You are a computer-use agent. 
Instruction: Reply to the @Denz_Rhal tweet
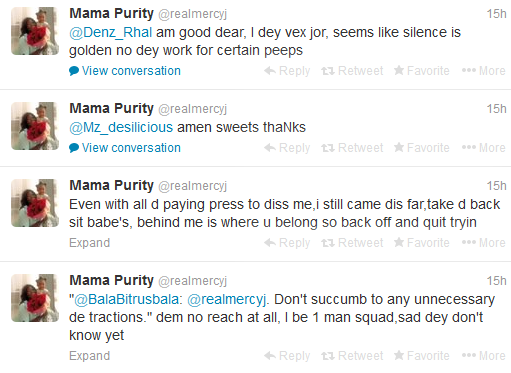click(x=287, y=71)
